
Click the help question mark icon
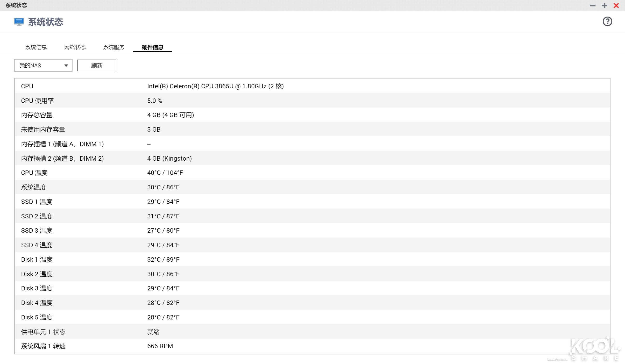pos(608,21)
